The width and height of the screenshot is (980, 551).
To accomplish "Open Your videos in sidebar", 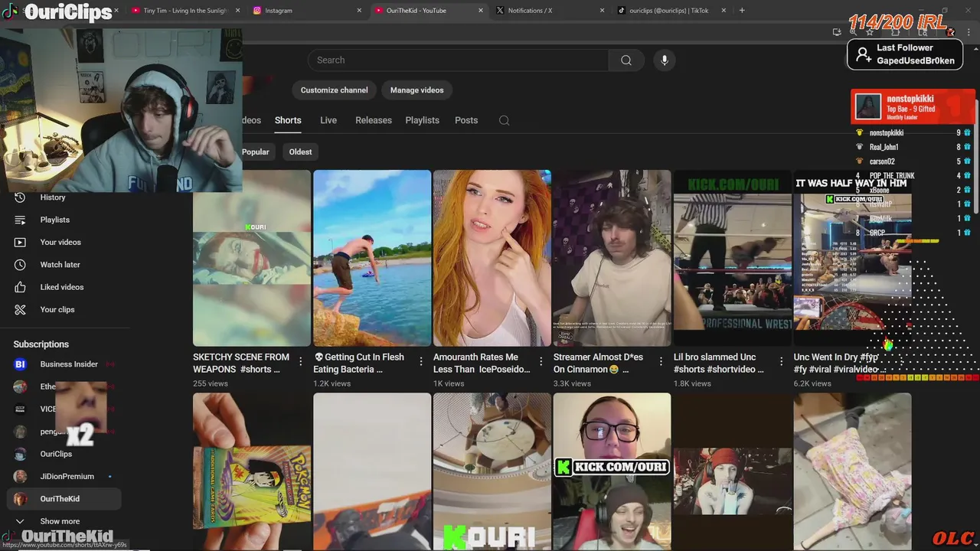I will [x=65, y=242].
